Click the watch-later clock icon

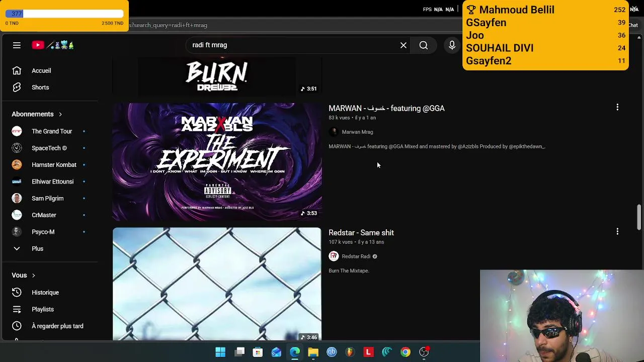click(x=17, y=326)
